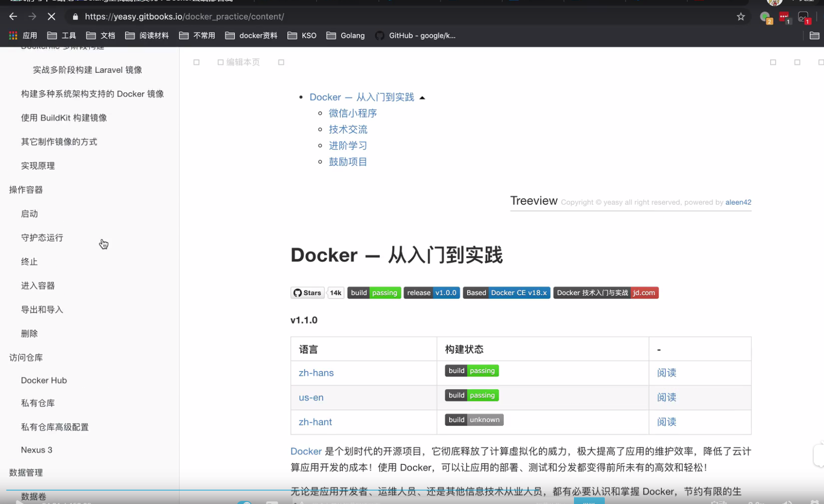Click the jd.com Docker book badge
824x504 pixels.
pos(606,293)
